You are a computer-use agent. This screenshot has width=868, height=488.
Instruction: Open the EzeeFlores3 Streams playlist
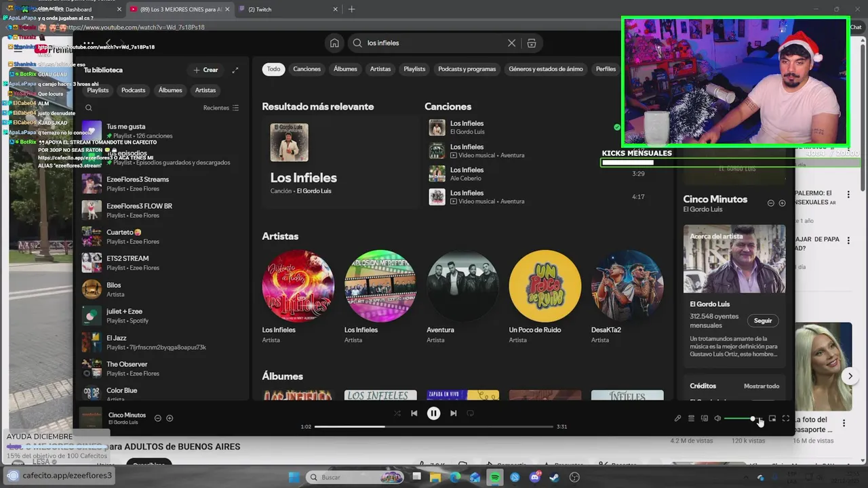click(x=161, y=184)
